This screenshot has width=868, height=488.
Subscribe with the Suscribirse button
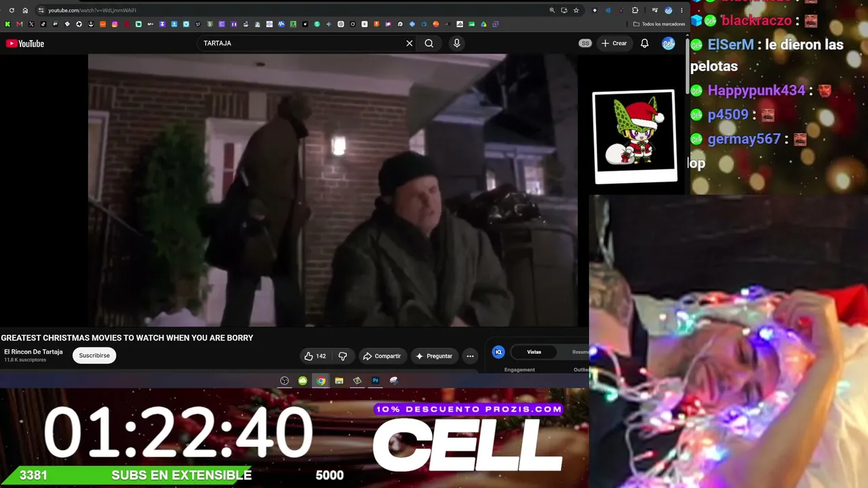click(x=94, y=355)
